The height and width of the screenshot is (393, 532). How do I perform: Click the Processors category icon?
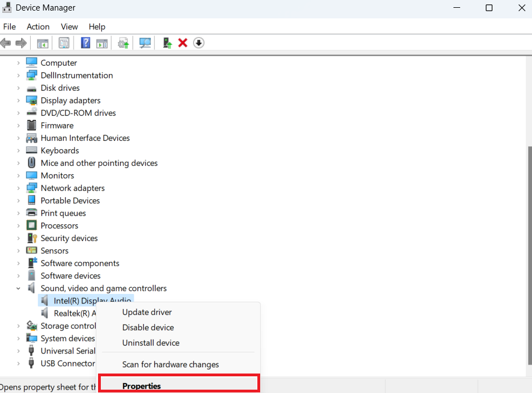point(32,225)
